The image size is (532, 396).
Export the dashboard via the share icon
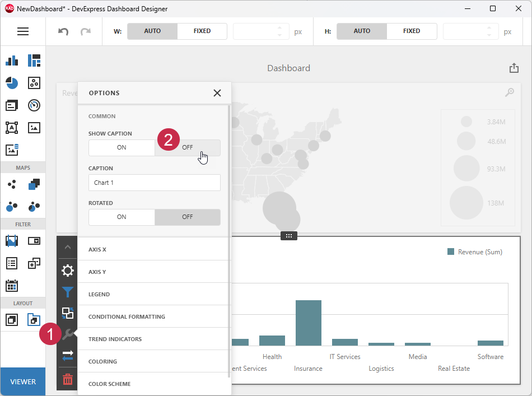pyautogui.click(x=514, y=67)
